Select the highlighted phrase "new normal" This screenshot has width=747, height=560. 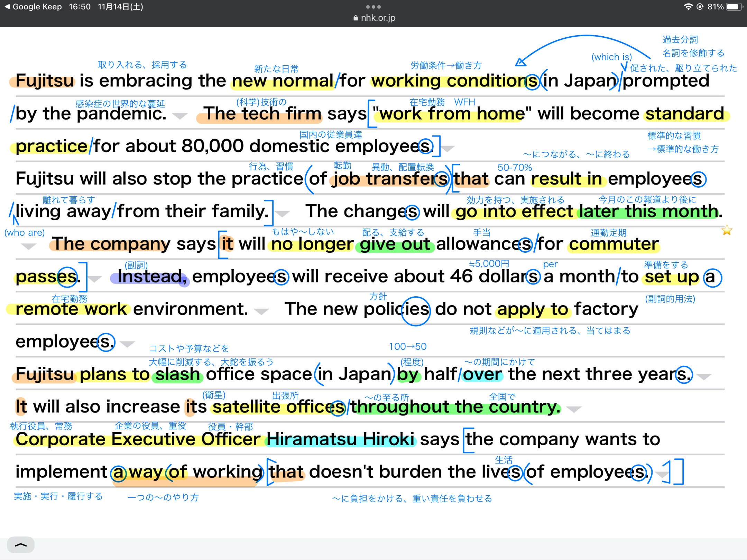click(x=283, y=81)
